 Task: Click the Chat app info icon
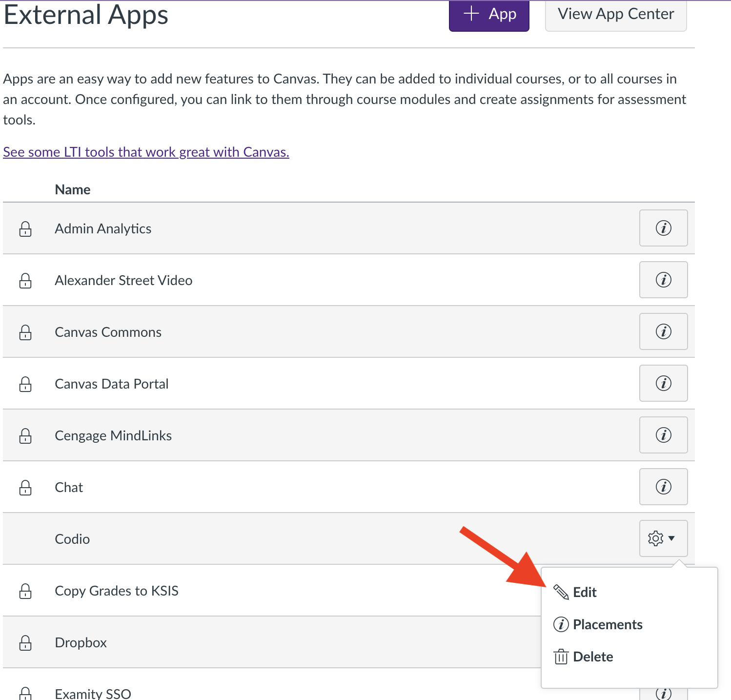[x=663, y=487]
